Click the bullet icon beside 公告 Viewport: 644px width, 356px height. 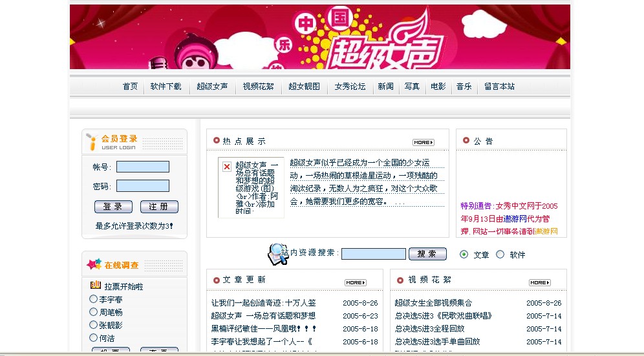[x=466, y=140]
